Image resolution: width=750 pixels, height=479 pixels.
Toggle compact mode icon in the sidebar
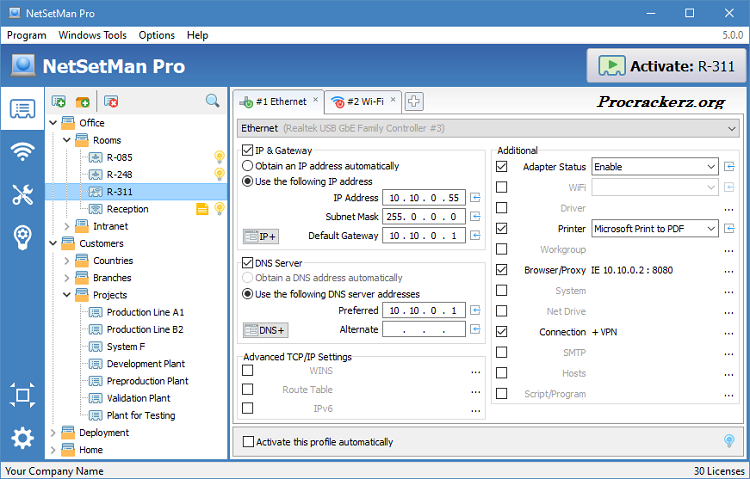click(22, 395)
